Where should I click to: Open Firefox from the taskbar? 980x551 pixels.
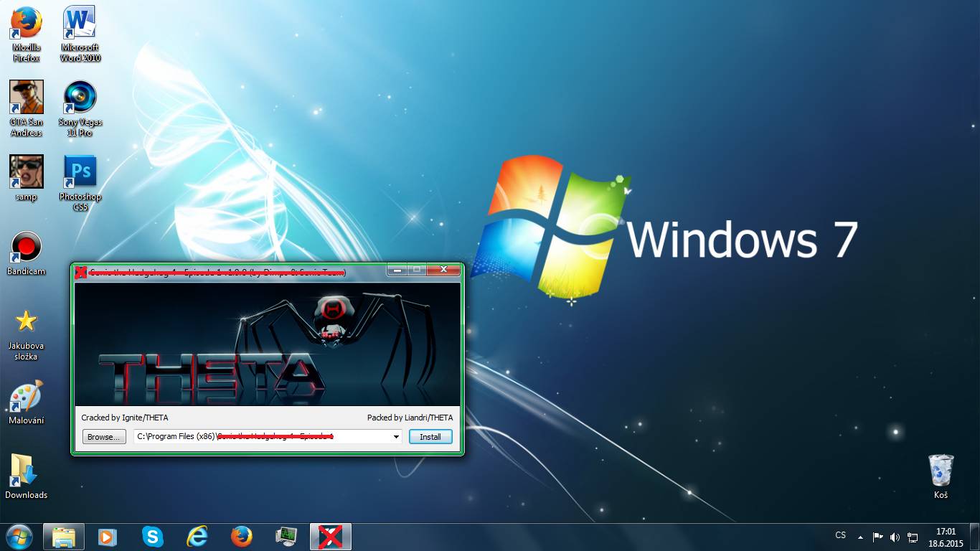242,537
